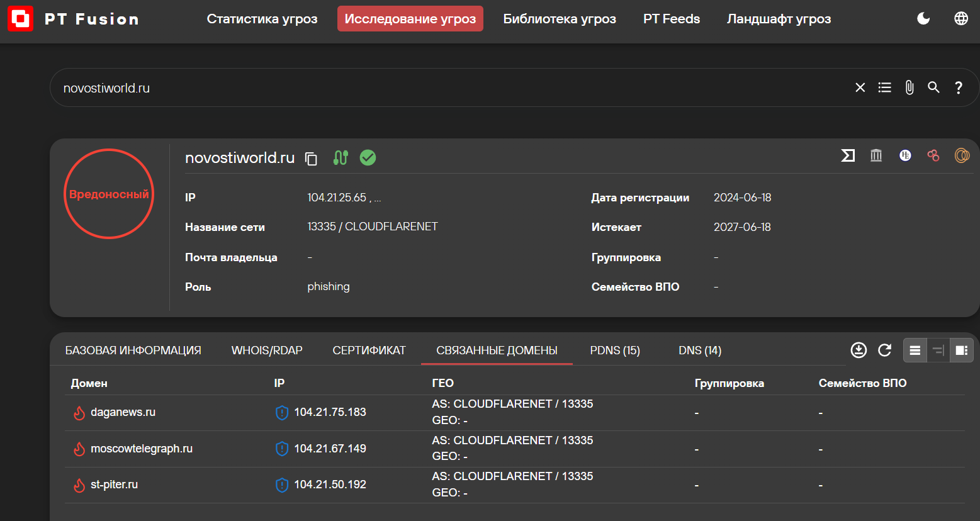The width and height of the screenshot is (980, 521).
Task: Open IP address 104.21.50.192
Action: (330, 485)
